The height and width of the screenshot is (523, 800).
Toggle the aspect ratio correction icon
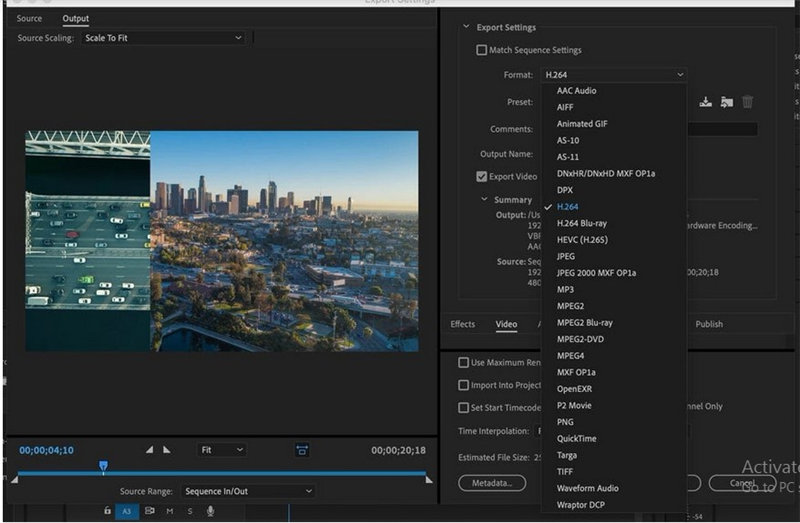pyautogui.click(x=302, y=450)
